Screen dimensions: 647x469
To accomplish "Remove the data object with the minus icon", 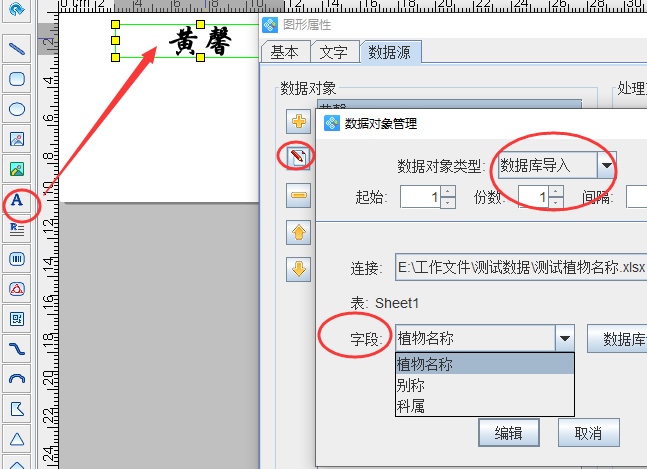I will (298, 195).
